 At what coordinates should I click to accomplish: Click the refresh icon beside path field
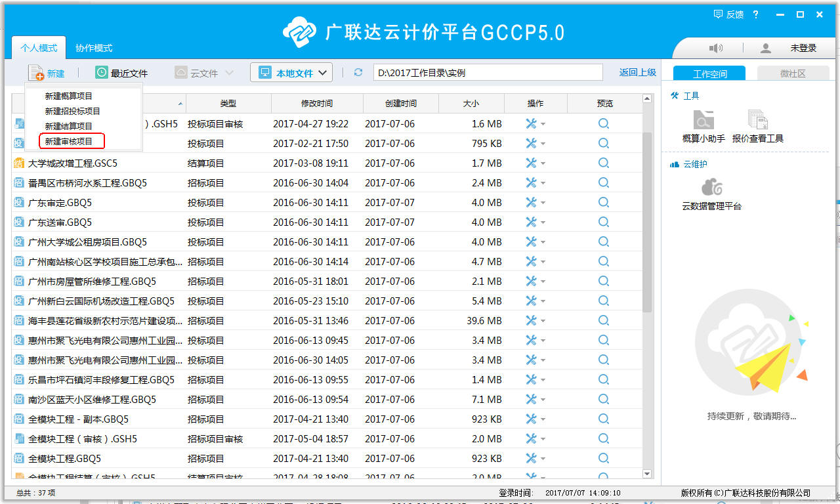coord(358,73)
